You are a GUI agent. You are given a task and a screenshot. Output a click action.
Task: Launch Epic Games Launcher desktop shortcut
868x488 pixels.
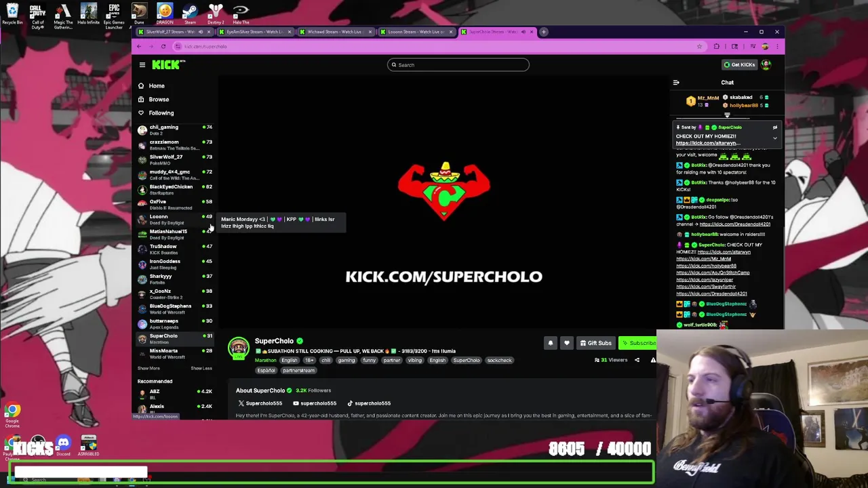click(114, 16)
